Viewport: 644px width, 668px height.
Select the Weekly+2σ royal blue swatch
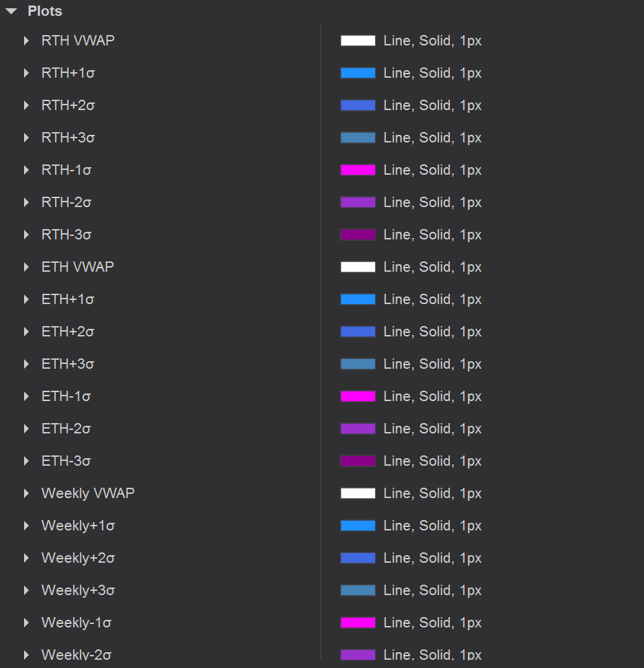click(358, 558)
